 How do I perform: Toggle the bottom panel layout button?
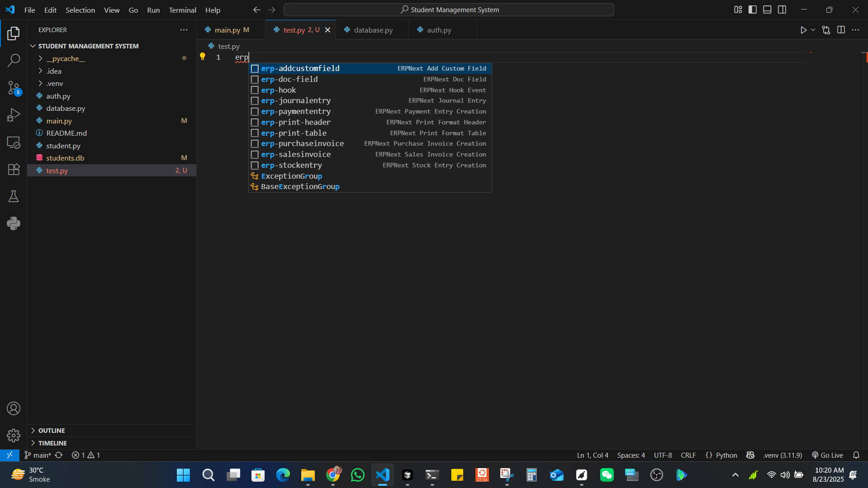pos(767,9)
